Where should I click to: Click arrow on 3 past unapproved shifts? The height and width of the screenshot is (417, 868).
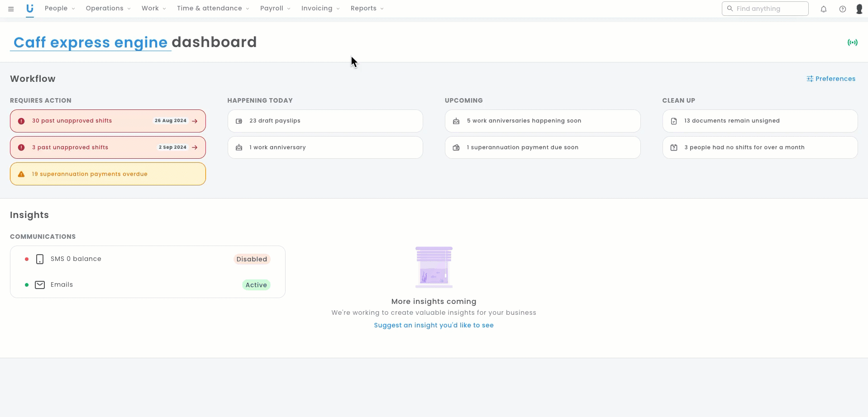click(x=195, y=147)
